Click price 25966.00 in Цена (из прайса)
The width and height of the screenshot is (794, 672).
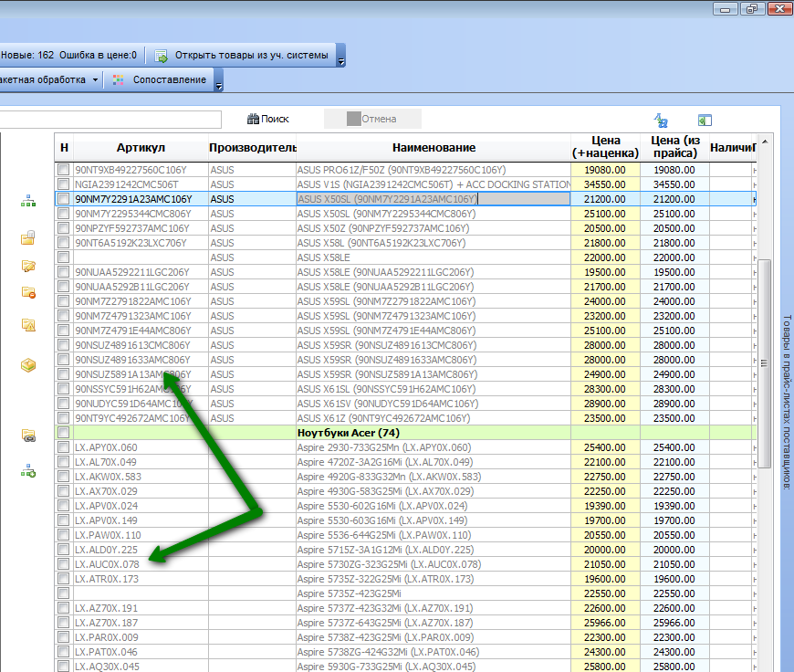(675, 623)
